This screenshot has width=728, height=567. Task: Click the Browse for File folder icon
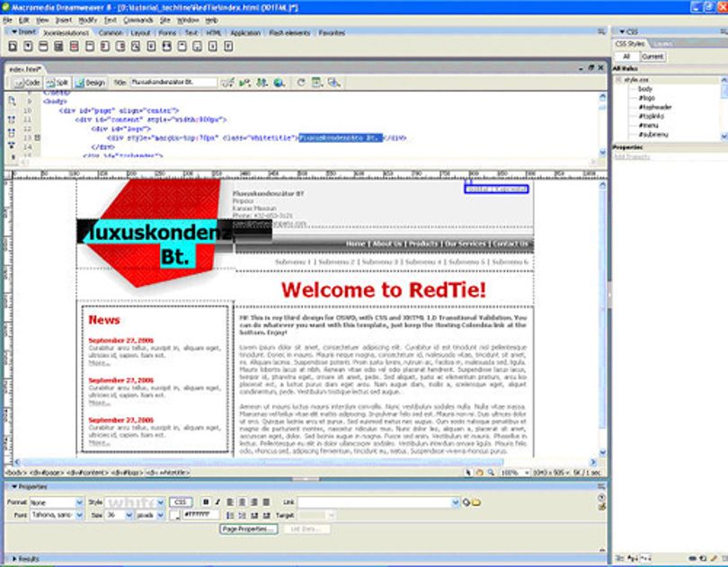click(x=477, y=502)
